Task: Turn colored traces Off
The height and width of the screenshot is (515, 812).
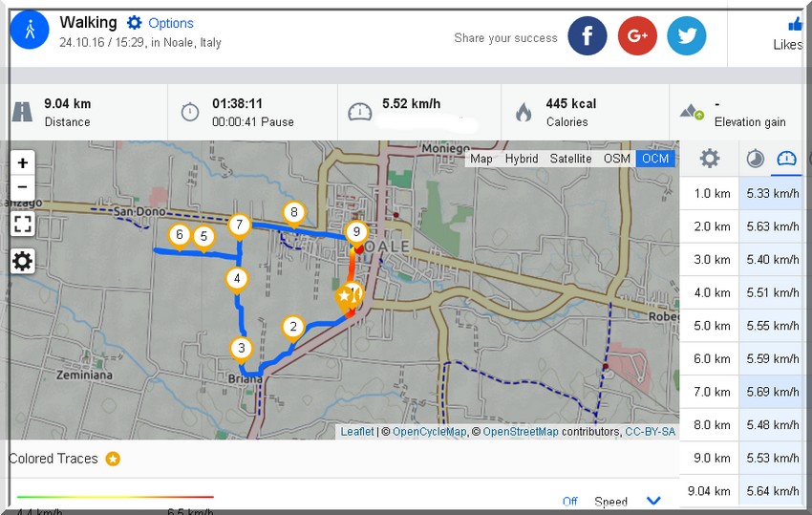Action: tap(569, 502)
